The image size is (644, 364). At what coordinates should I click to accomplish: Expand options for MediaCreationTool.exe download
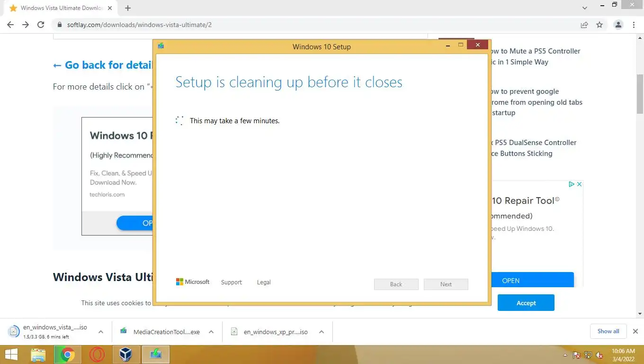click(211, 332)
